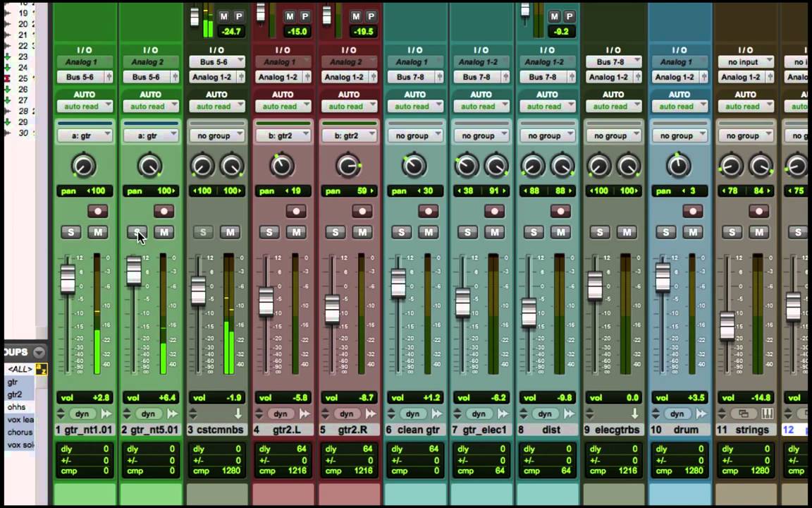Screen dimensions: 812x508
Task: Select the '6 clean gtr' track name
Action: pos(414,430)
